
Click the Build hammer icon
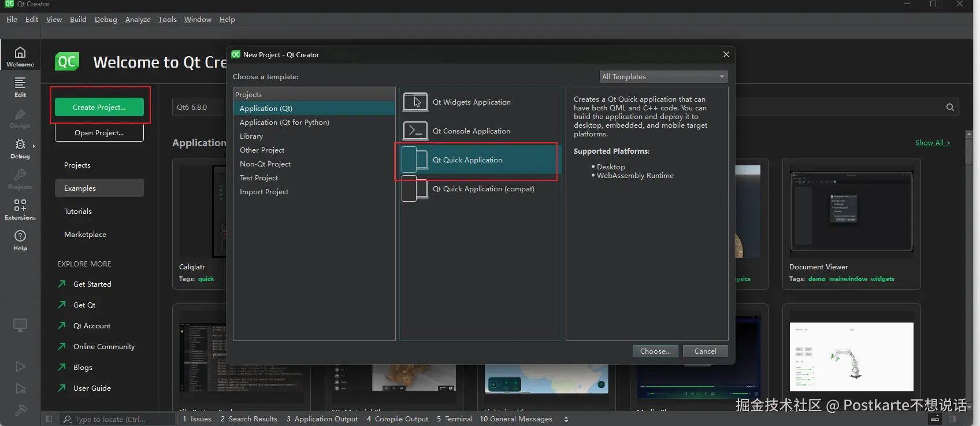[20, 410]
